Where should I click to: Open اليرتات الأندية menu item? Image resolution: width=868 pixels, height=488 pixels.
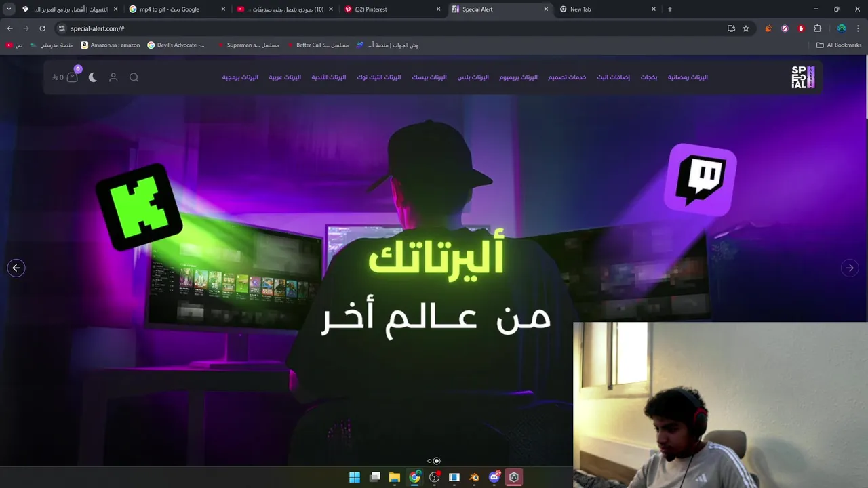point(329,77)
